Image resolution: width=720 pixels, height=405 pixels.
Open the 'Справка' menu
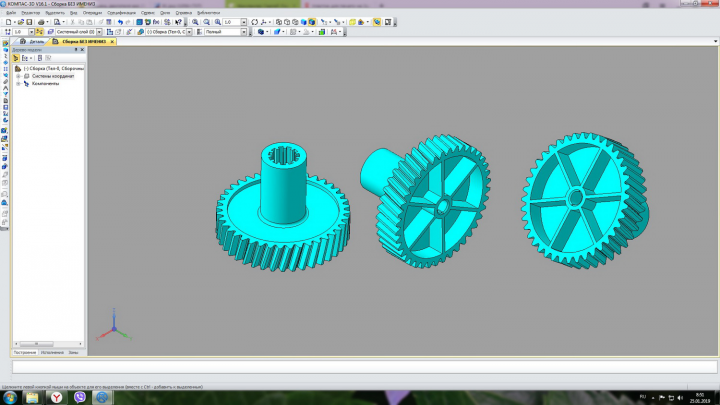click(x=184, y=13)
